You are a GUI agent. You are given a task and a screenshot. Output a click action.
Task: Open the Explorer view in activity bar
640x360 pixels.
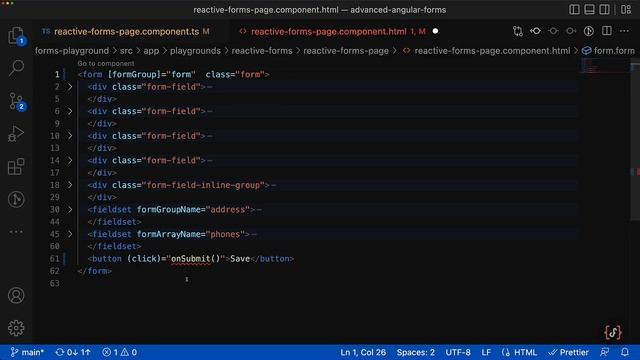pyautogui.click(x=16, y=36)
